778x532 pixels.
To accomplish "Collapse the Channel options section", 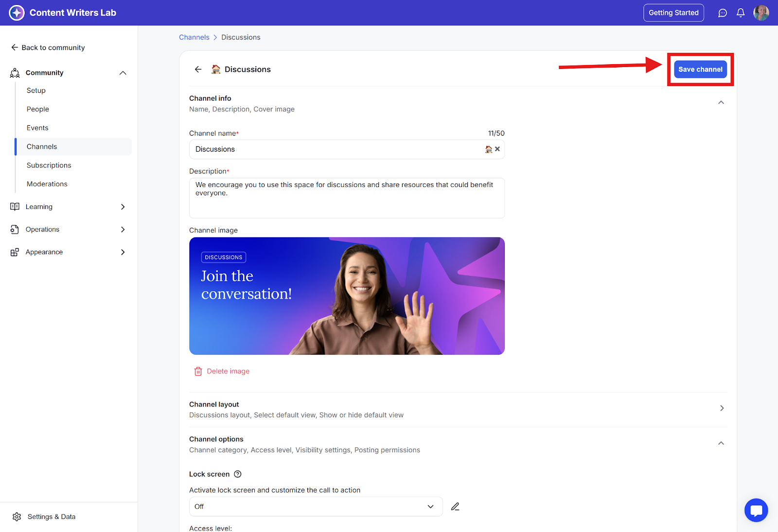I will 721,443.
